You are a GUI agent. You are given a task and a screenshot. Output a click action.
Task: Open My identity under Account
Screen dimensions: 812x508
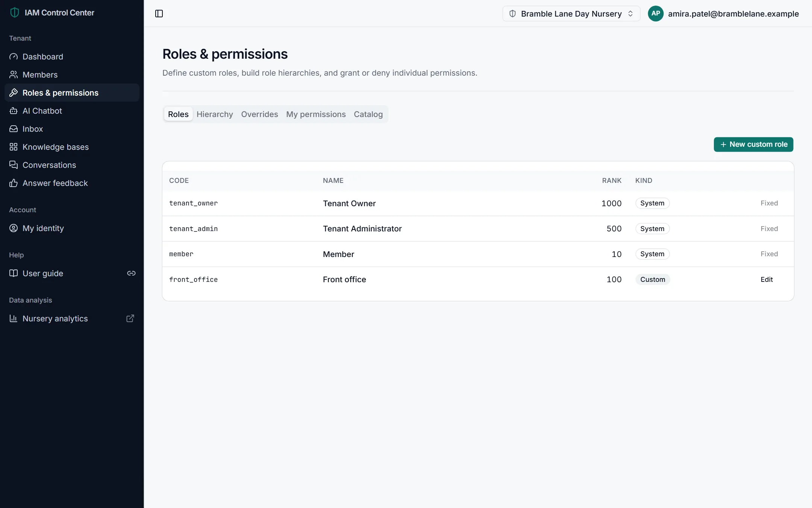click(x=72, y=228)
